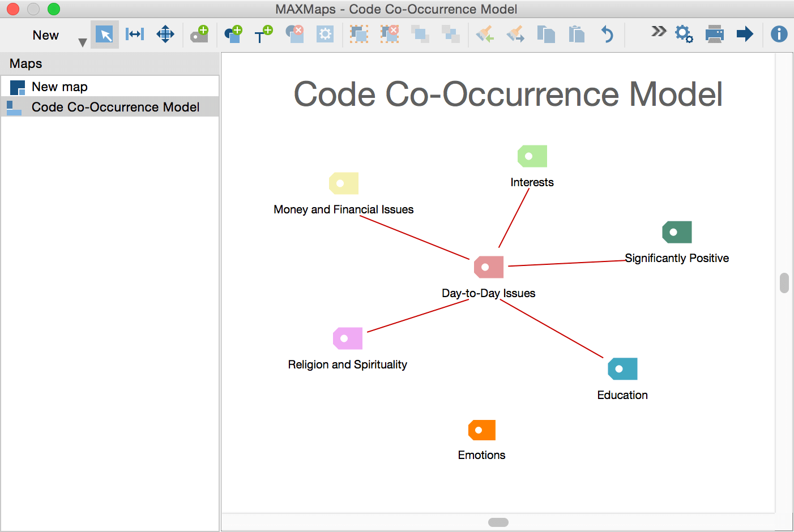Click the copy icon in toolbar

click(546, 34)
